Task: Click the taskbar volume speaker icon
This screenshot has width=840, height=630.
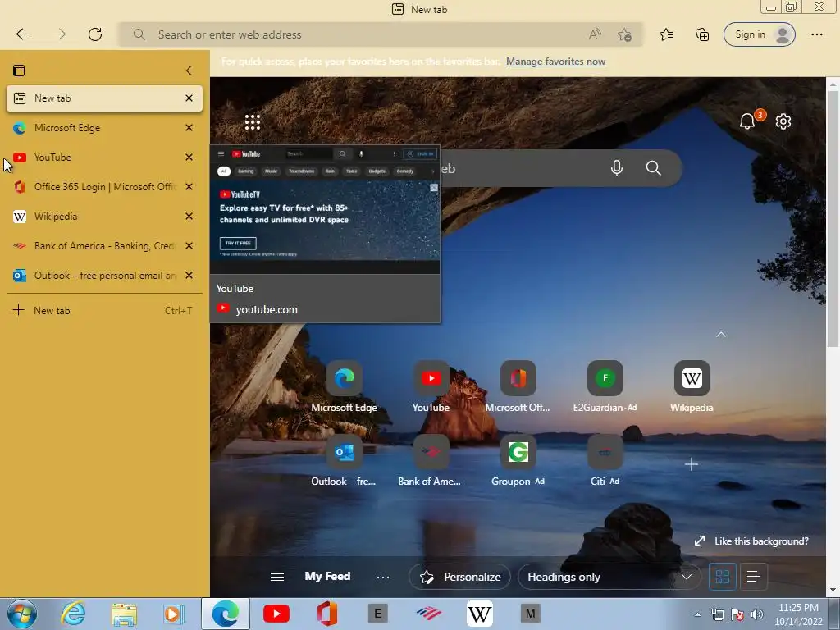Action: point(756,614)
